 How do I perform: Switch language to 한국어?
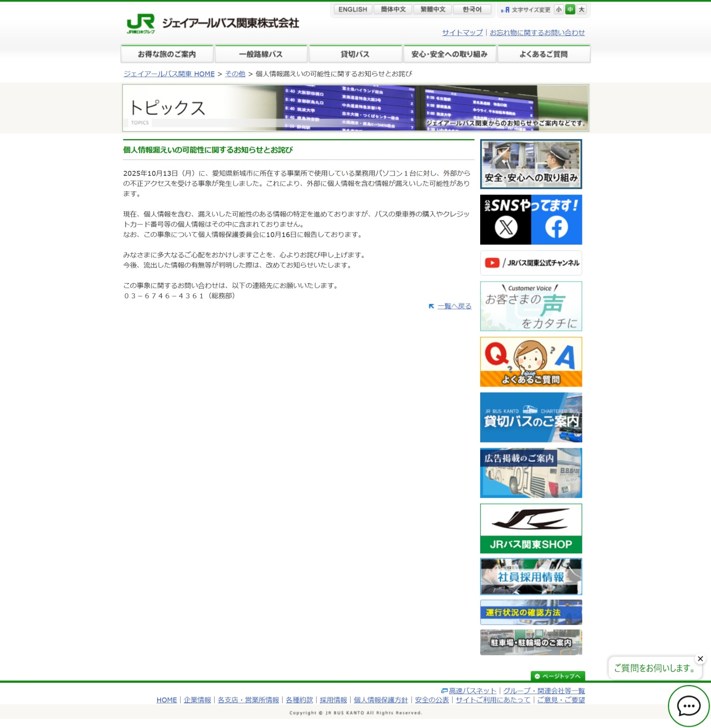tap(472, 10)
